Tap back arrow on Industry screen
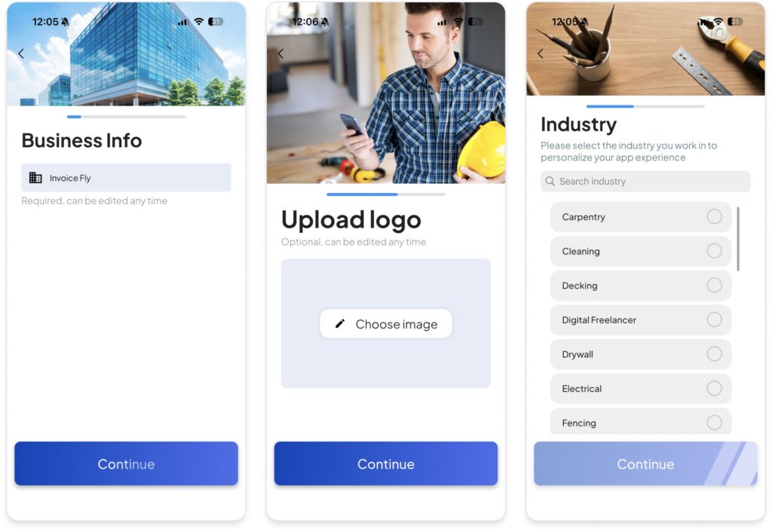 [x=541, y=54]
